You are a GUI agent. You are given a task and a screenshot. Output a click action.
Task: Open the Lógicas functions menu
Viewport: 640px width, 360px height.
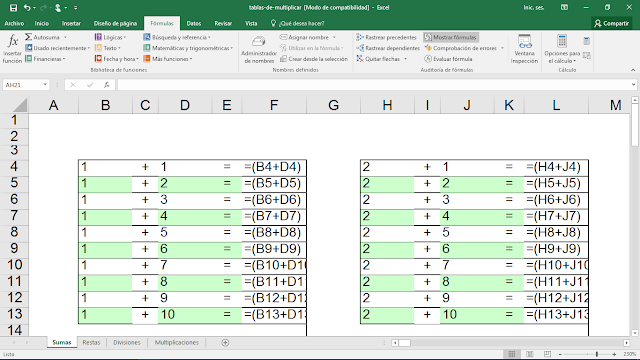pyautogui.click(x=110, y=37)
